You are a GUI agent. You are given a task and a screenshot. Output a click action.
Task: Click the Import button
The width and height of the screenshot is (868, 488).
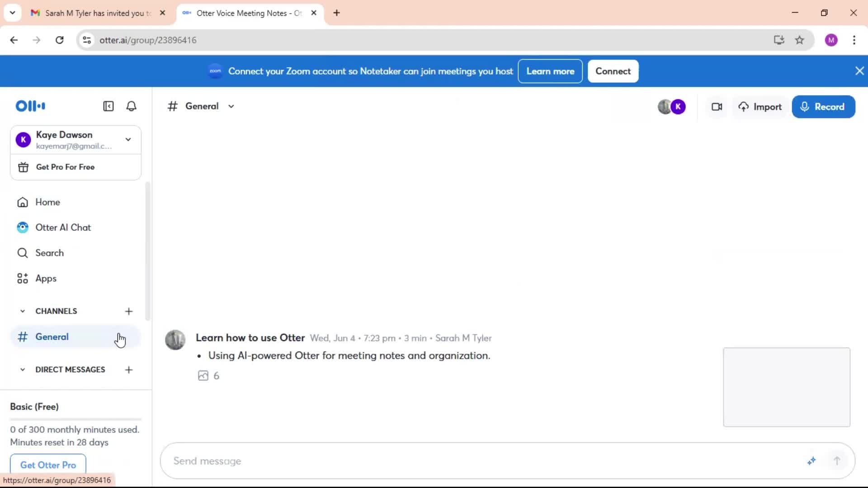pyautogui.click(x=760, y=107)
